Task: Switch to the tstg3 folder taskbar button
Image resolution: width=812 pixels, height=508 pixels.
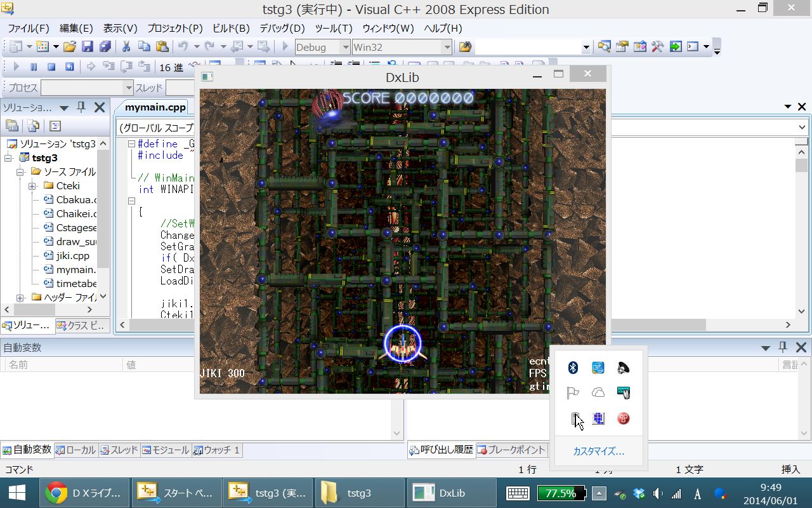Action: (360, 493)
